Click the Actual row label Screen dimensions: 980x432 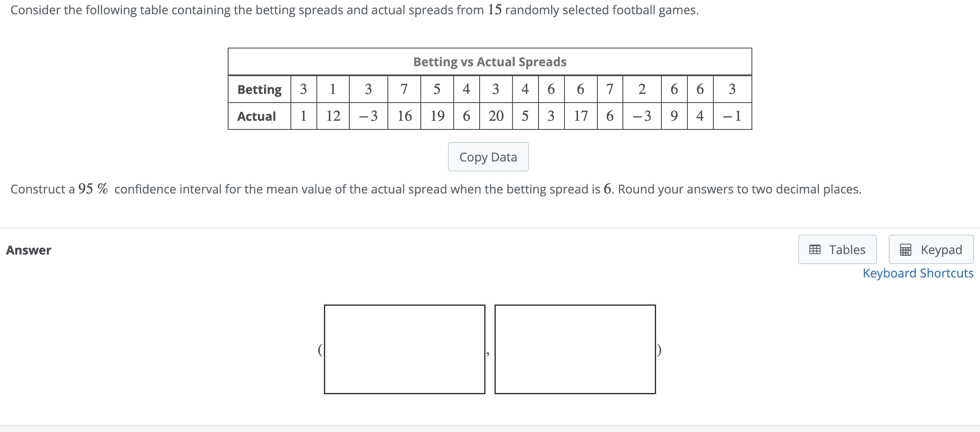(x=258, y=116)
